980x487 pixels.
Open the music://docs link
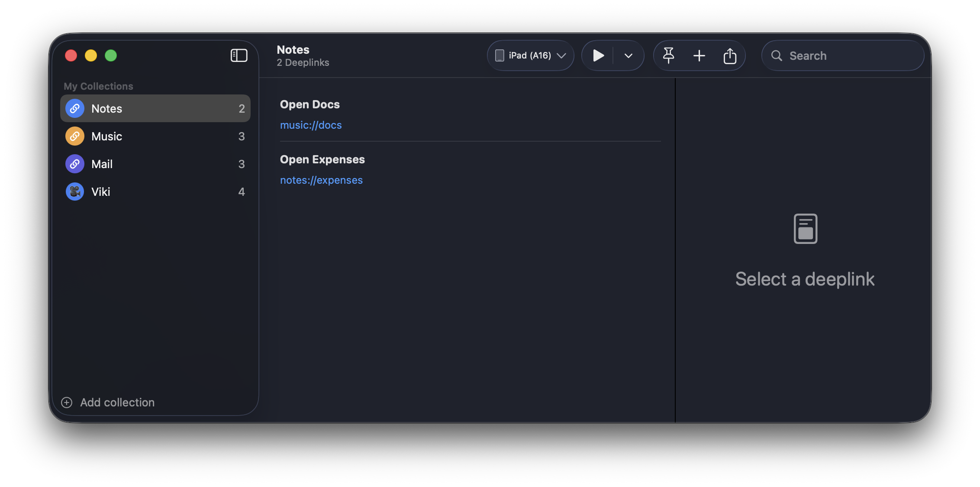pos(311,125)
